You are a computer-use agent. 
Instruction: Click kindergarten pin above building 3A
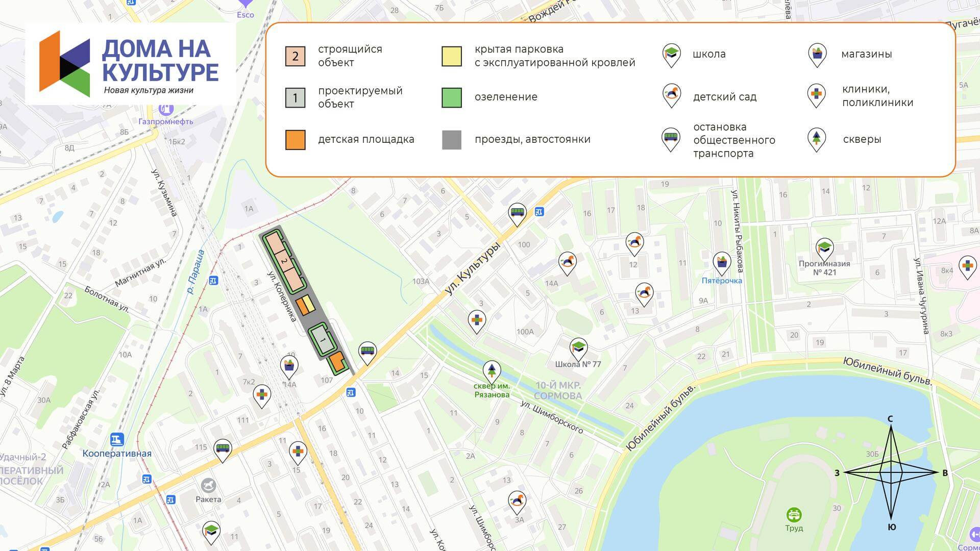[518, 503]
